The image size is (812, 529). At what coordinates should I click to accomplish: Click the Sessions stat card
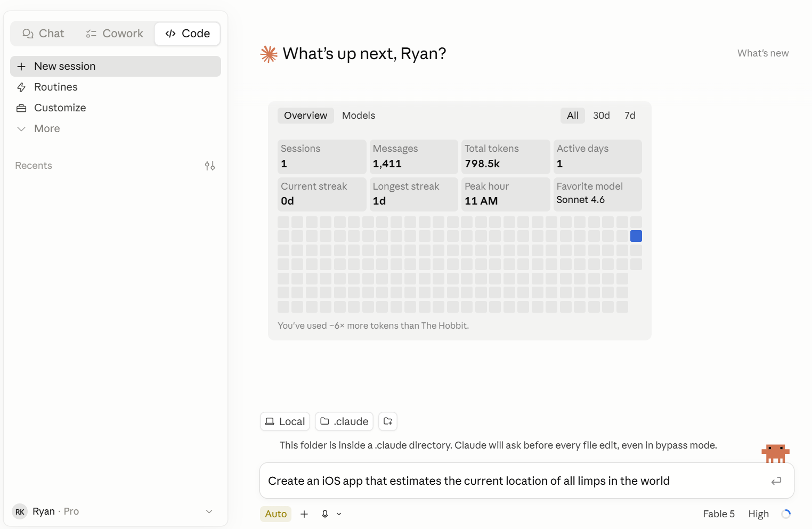point(322,157)
